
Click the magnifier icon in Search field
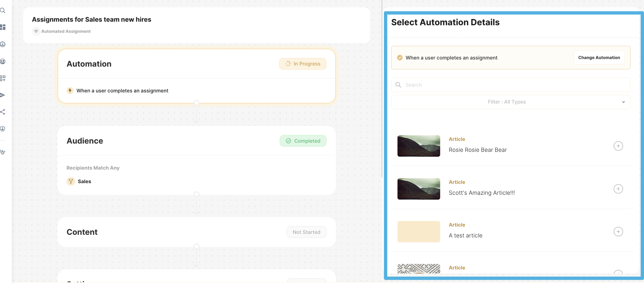(398, 85)
